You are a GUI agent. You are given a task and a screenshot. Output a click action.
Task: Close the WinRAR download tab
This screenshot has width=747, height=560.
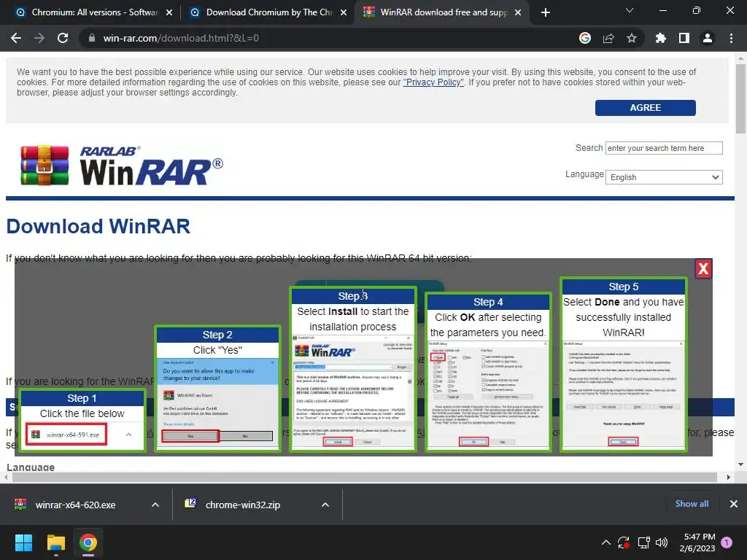(518, 12)
